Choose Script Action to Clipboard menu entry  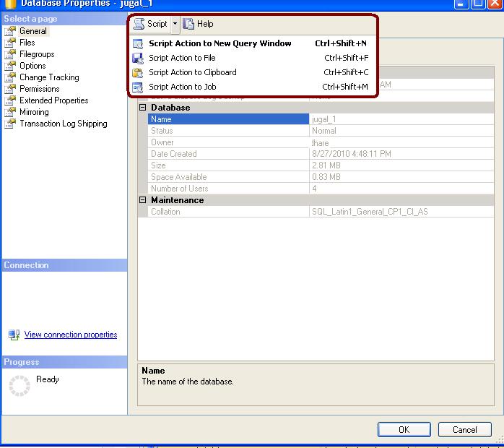(x=192, y=72)
